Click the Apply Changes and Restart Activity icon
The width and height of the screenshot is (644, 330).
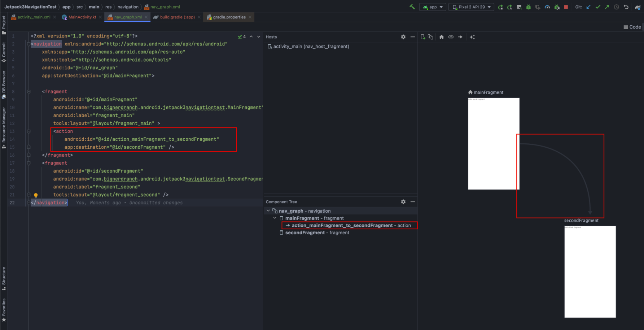[x=500, y=7]
